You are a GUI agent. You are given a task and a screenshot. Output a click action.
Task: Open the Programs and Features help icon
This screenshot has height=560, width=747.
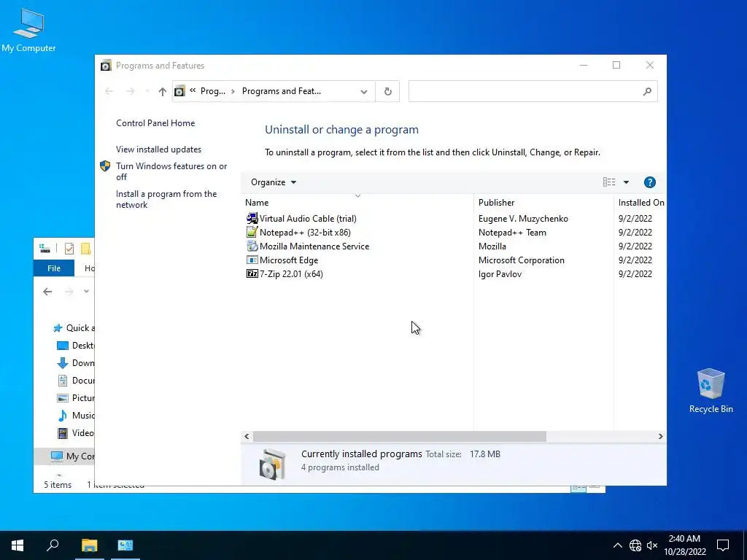pos(649,182)
